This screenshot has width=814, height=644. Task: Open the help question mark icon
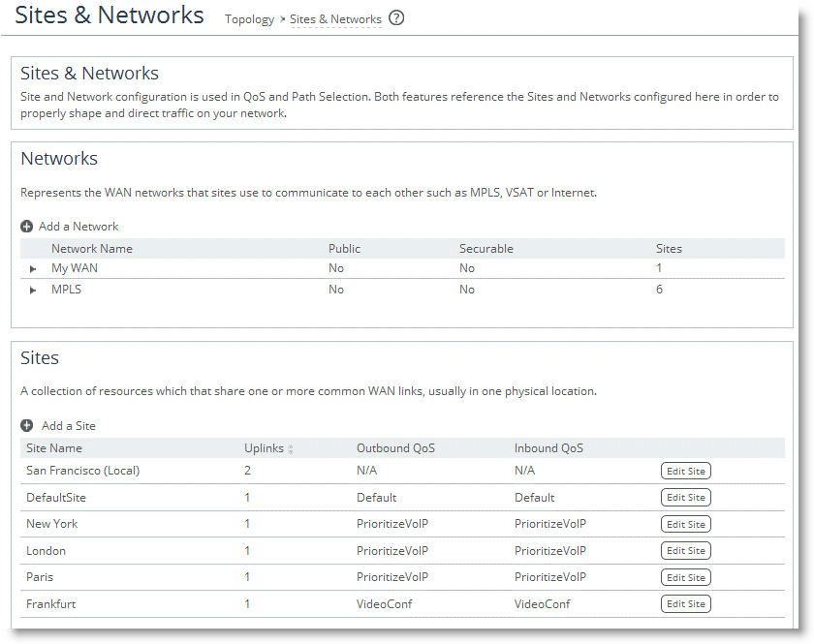point(396,18)
